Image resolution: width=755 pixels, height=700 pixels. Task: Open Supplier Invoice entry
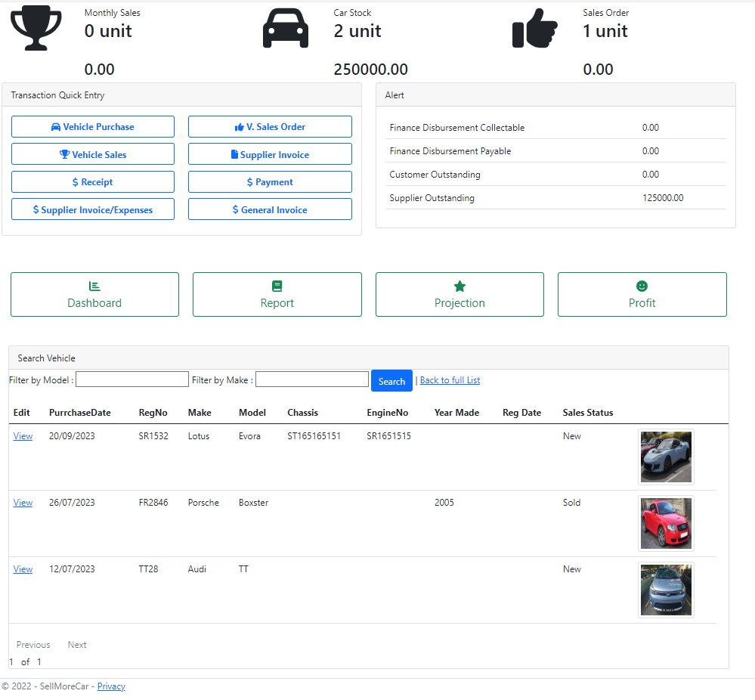(x=270, y=155)
